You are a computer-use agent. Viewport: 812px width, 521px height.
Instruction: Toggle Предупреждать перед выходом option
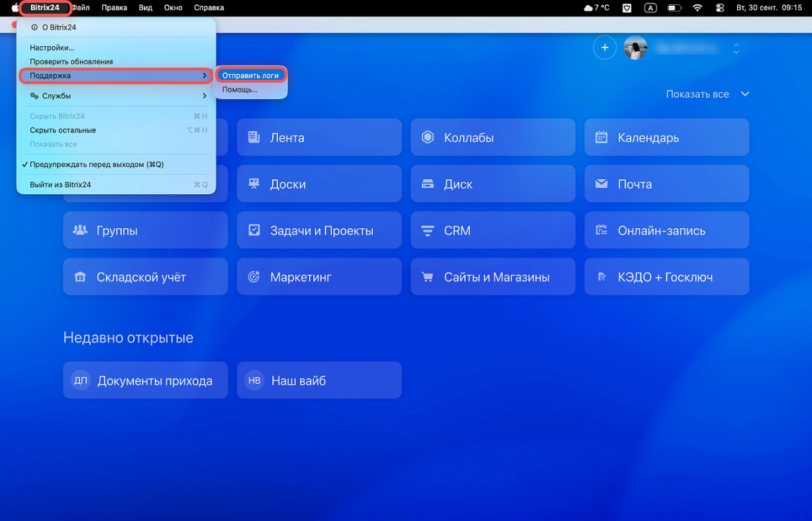(96, 165)
